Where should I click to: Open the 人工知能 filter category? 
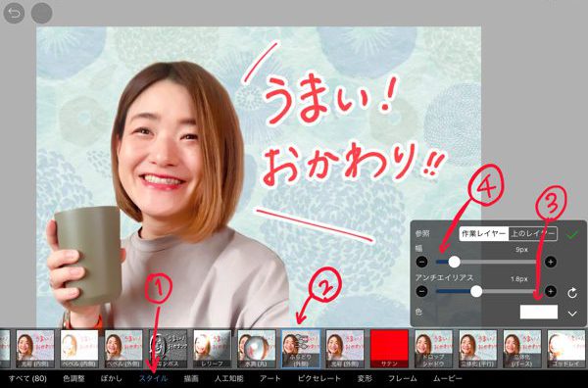tap(228, 378)
